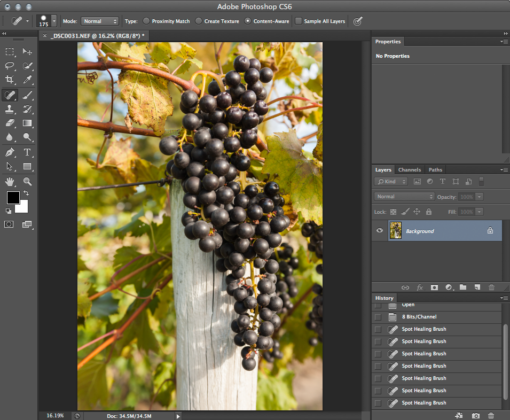Hide the Background layer

[380, 230]
